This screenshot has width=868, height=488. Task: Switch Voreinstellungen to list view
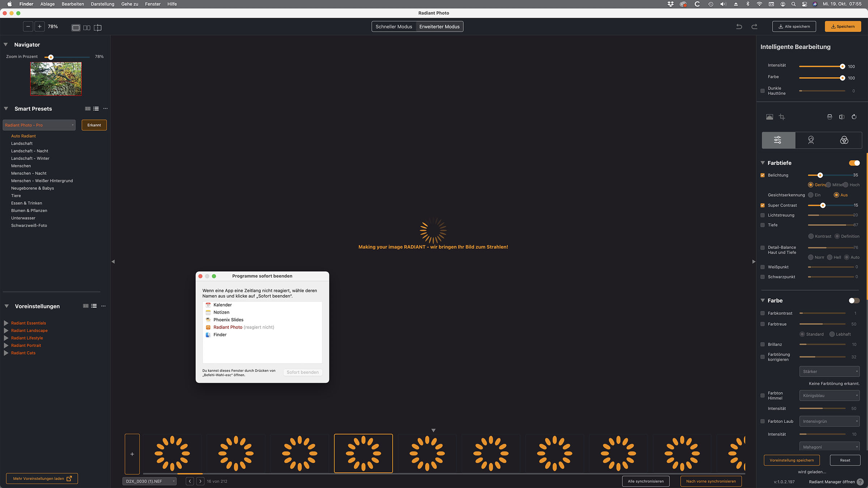click(x=94, y=306)
